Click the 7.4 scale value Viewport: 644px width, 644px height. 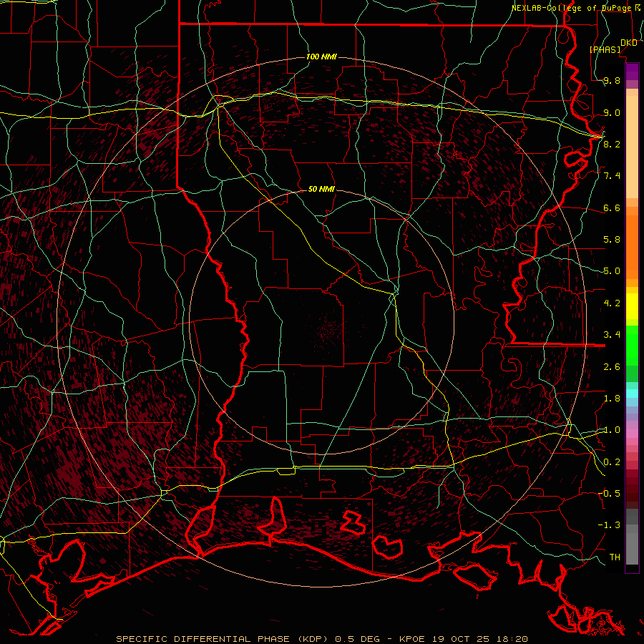tap(612, 176)
